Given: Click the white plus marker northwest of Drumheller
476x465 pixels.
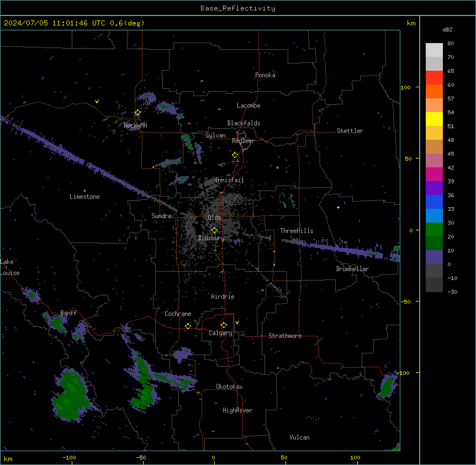Looking at the screenshot, I should 338,207.
